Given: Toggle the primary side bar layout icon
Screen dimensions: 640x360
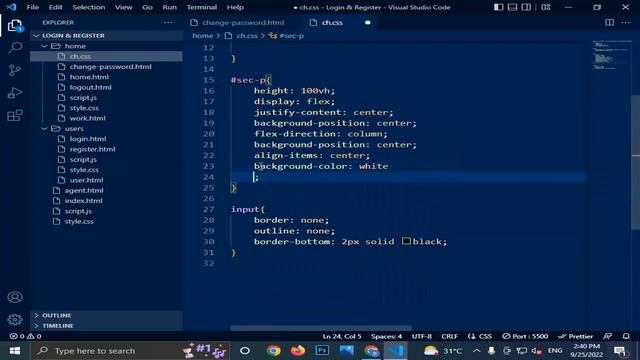Looking at the screenshot, I should pyautogui.click(x=498, y=7).
